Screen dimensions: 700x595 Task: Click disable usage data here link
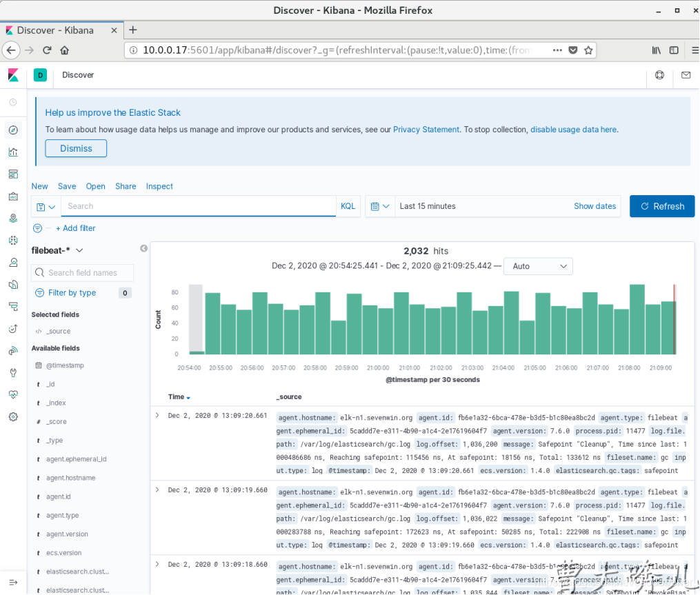click(573, 130)
